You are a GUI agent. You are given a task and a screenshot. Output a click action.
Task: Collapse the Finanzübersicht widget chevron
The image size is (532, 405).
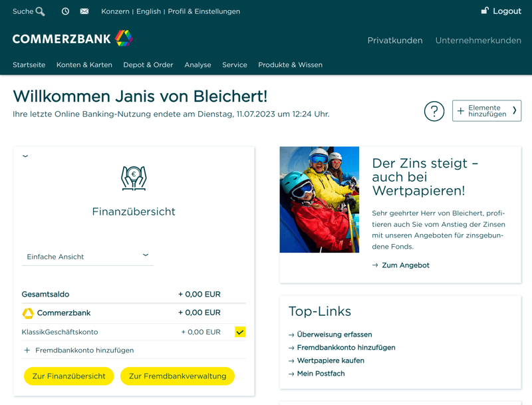pos(25,156)
